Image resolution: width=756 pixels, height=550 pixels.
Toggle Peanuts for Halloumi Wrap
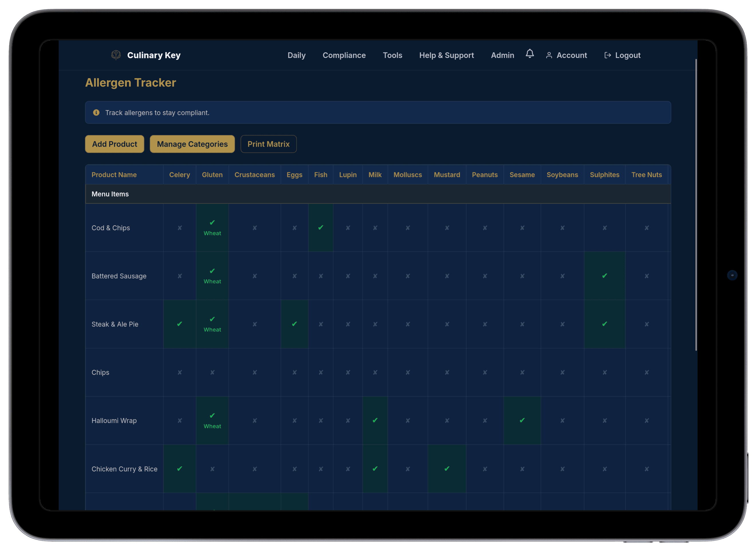[x=485, y=421]
